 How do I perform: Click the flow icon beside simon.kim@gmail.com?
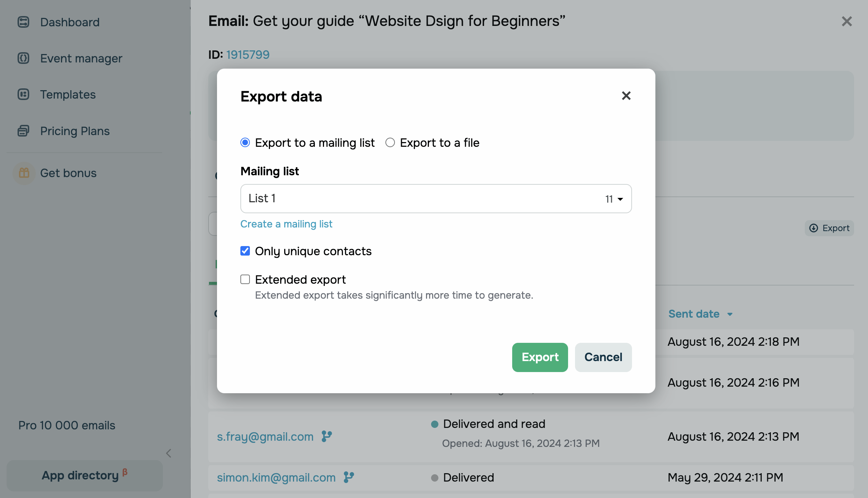tap(349, 477)
